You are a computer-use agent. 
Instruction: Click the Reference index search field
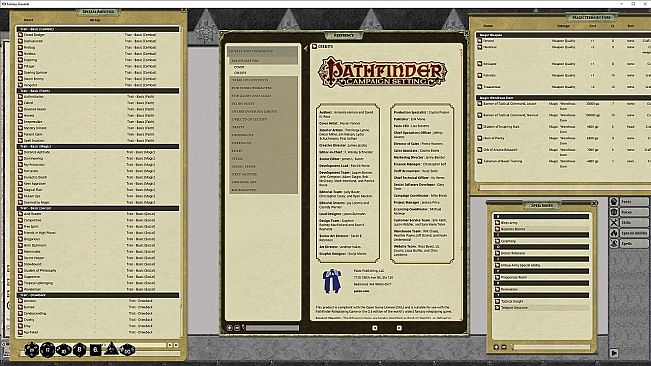pyautogui.click(x=273, y=328)
